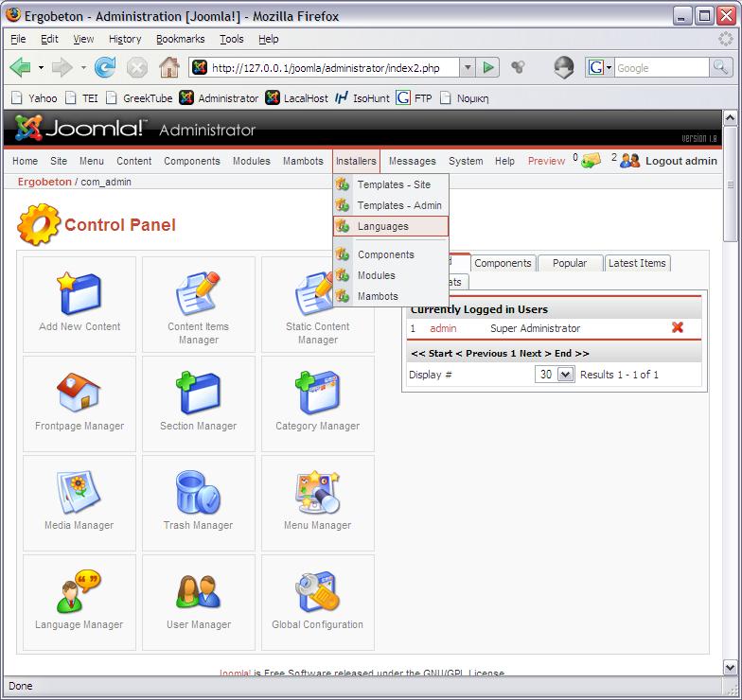The width and height of the screenshot is (742, 700).
Task: Click the Google search magnifier icon
Action: [x=720, y=68]
